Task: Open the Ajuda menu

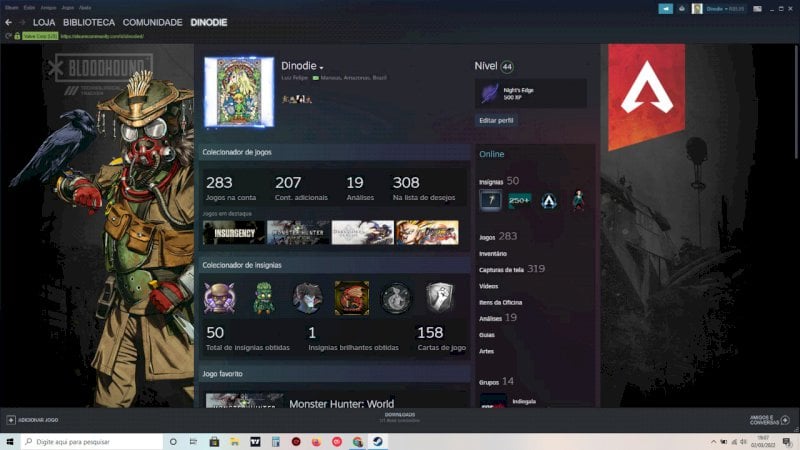Action: [x=85, y=8]
